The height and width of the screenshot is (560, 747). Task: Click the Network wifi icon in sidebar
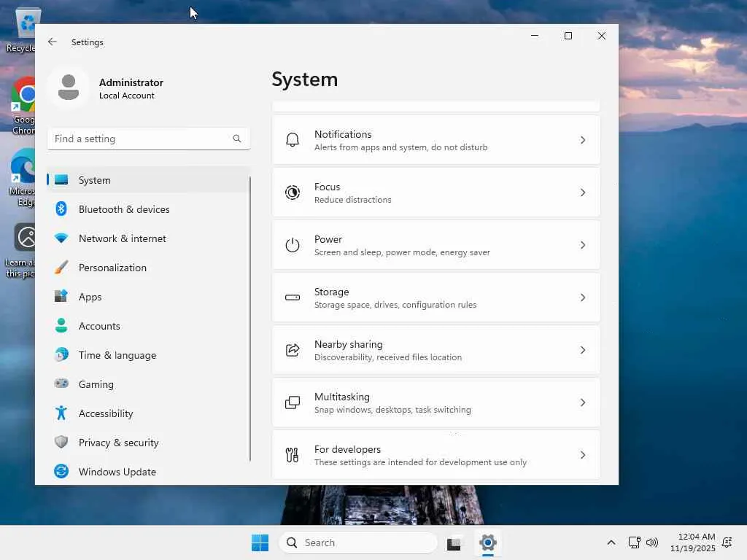[x=61, y=238]
